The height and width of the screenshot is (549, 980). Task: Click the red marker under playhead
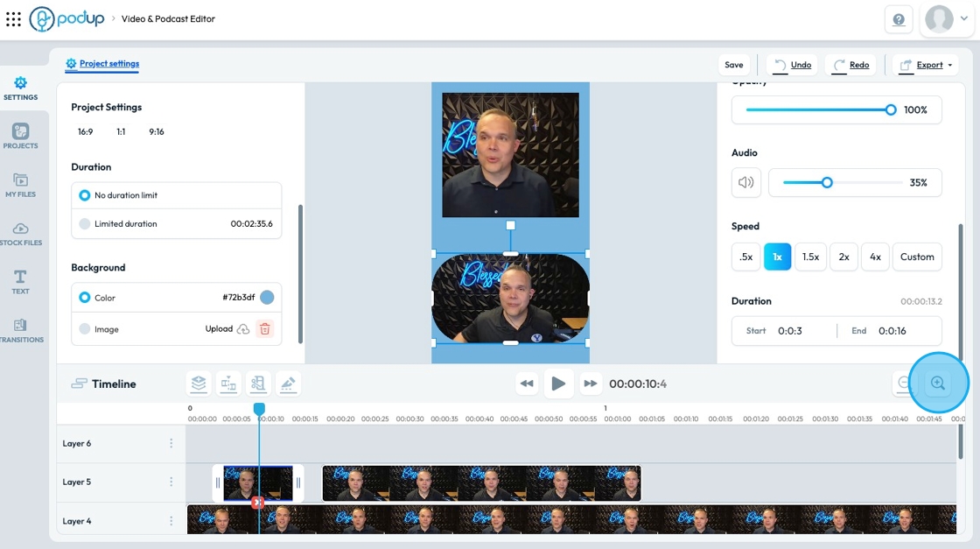(257, 502)
